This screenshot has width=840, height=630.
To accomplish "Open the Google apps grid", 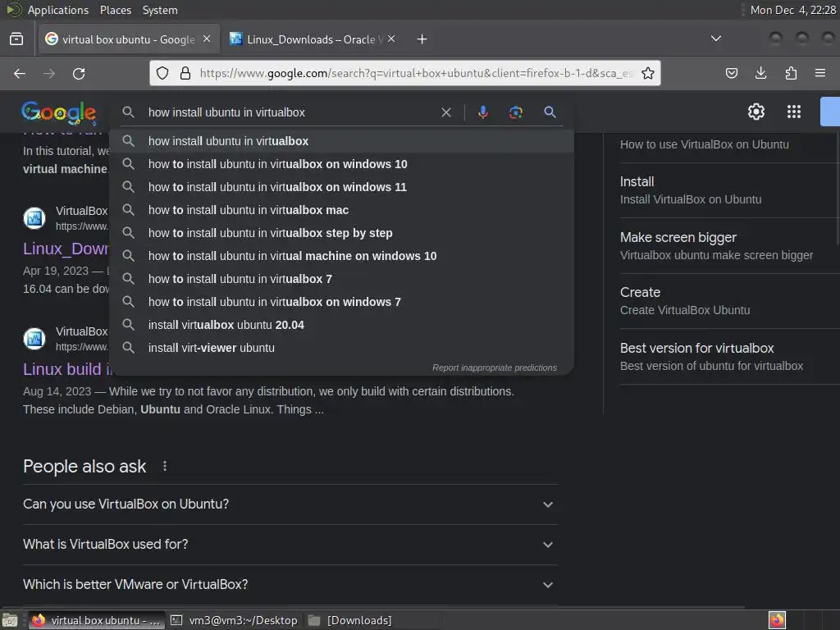I will [x=794, y=112].
